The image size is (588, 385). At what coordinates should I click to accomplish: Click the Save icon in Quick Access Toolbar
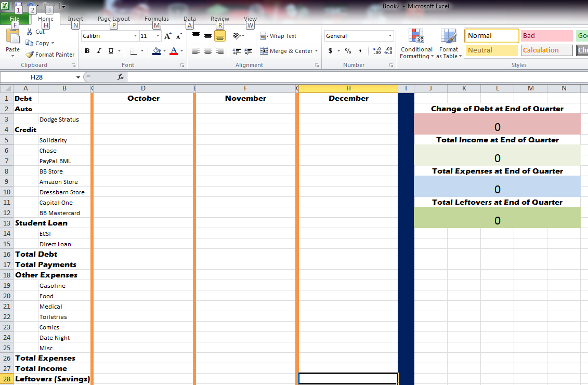tap(18, 6)
